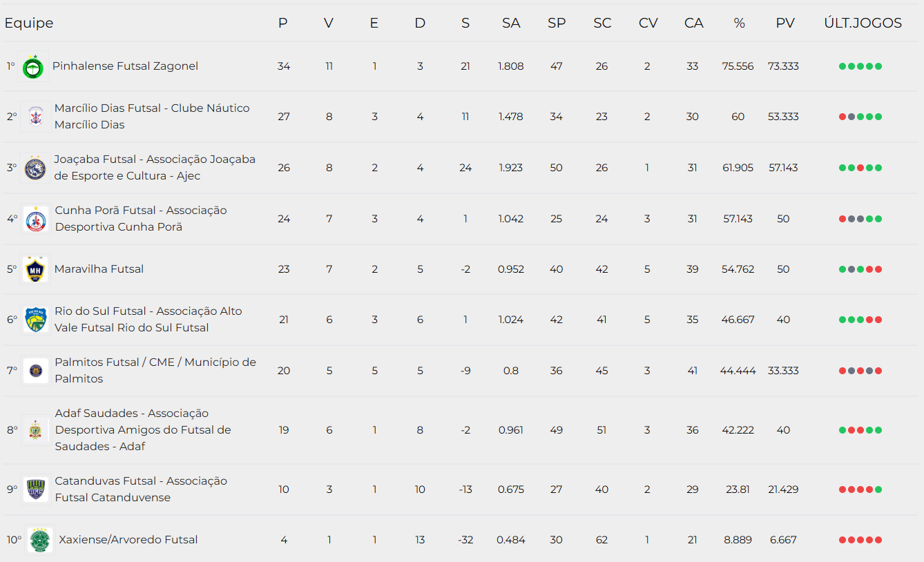This screenshot has height=562, width=924.
Task: Click first result dot for Marcílio Dias
Action: (x=843, y=117)
